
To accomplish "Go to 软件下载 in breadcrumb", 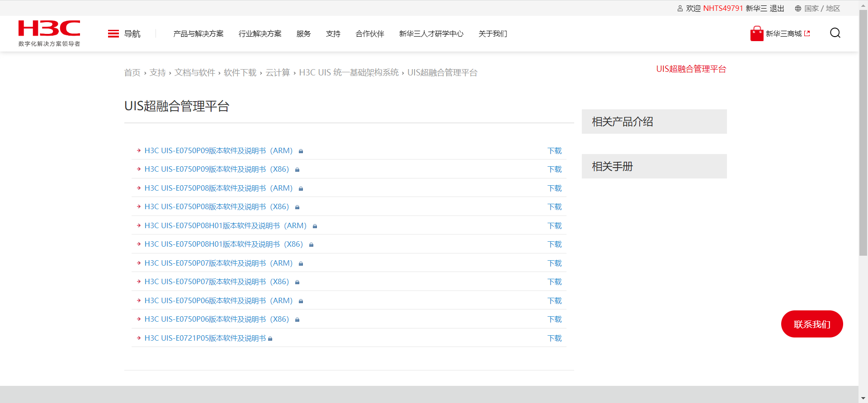I will (240, 73).
